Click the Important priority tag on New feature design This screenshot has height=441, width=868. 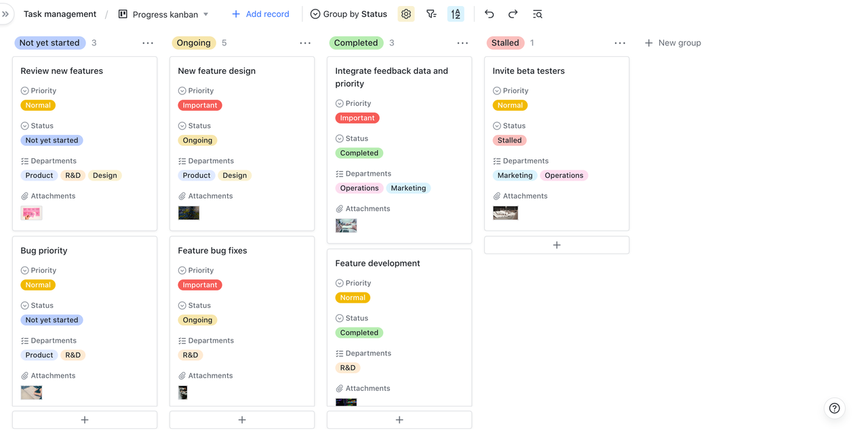point(200,105)
